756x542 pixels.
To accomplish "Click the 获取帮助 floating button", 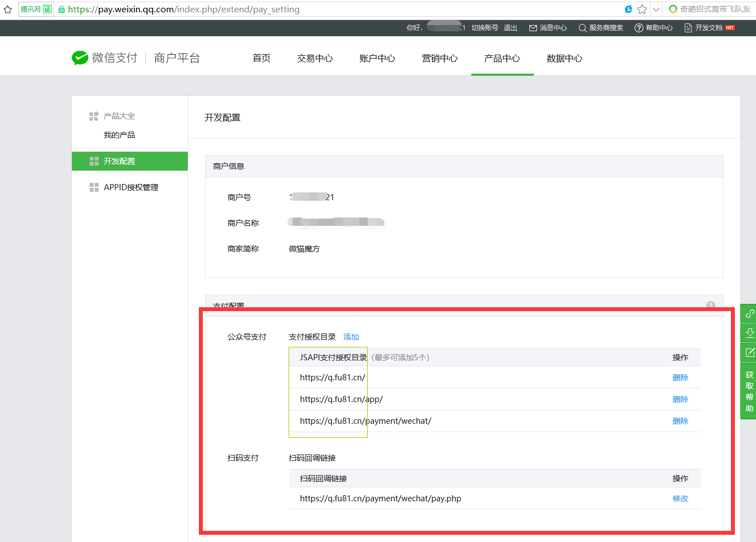I will [749, 391].
